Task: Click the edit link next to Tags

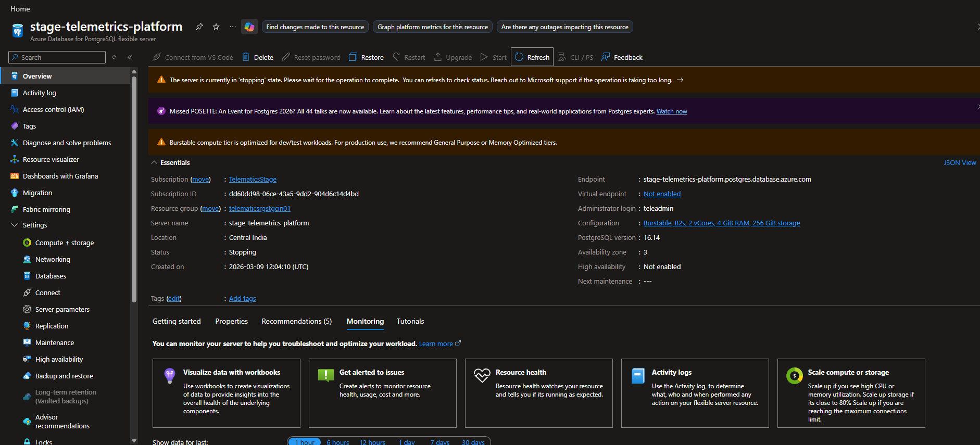Action: 174,298
